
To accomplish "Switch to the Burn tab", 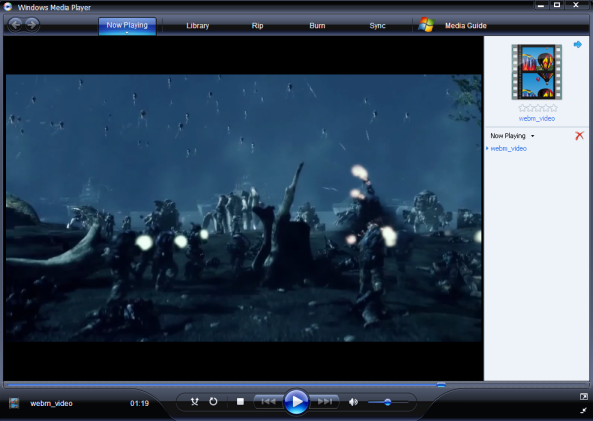I will tap(317, 26).
